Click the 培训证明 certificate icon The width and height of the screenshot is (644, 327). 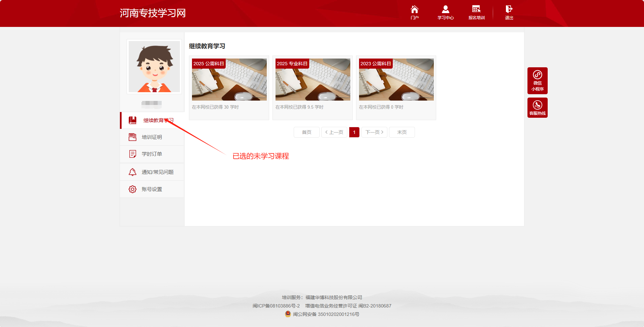[132, 137]
